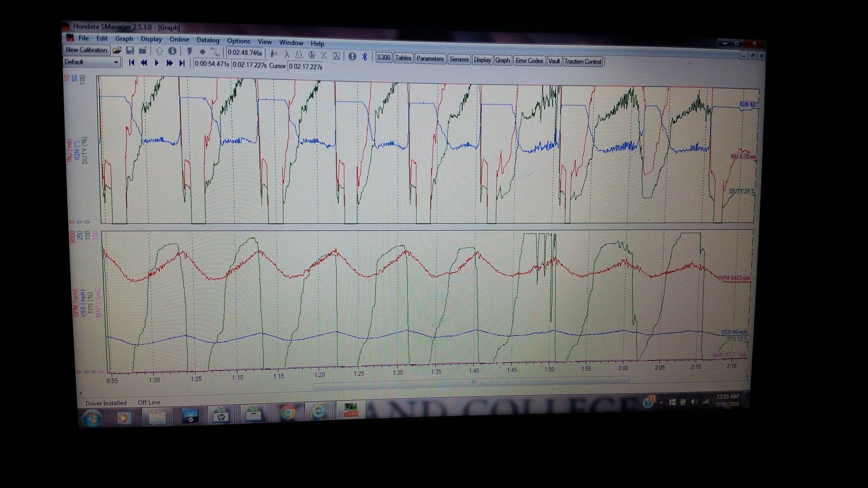The height and width of the screenshot is (488, 868).
Task: Click the Bluetooth icon
Action: pyautogui.click(x=365, y=57)
